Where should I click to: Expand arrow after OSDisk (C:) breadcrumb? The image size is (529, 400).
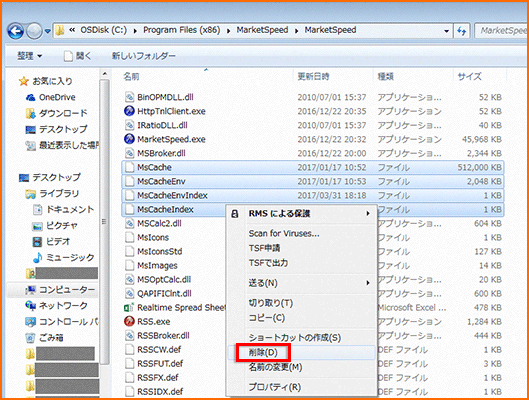135,31
